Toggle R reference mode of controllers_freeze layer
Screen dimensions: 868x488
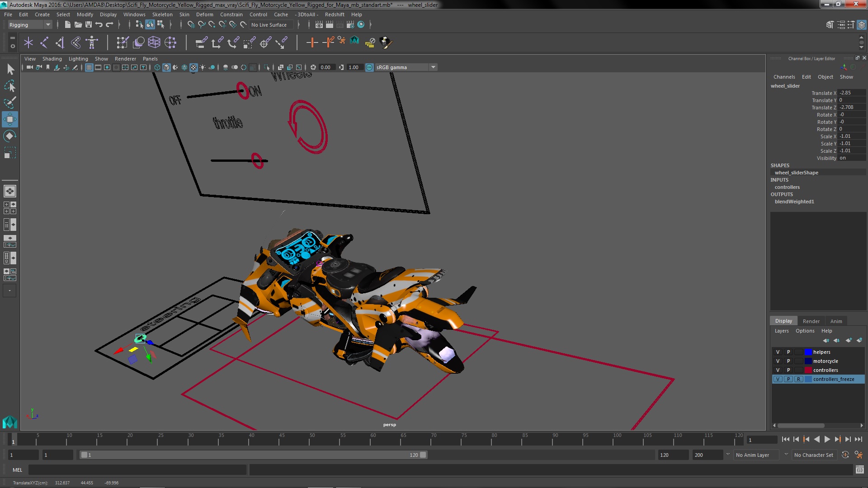click(799, 380)
